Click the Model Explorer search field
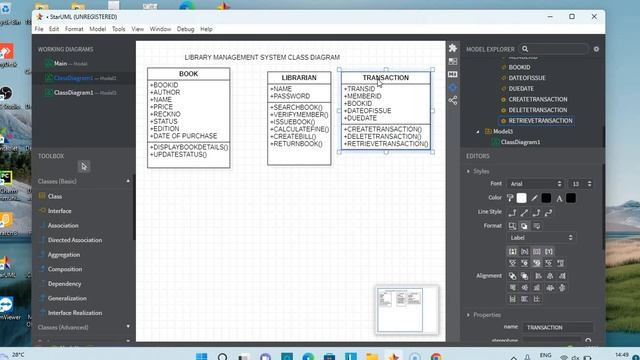 tap(553, 49)
